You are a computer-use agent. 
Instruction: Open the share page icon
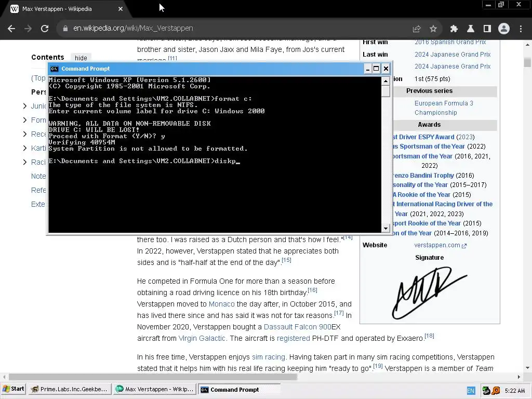point(417,29)
